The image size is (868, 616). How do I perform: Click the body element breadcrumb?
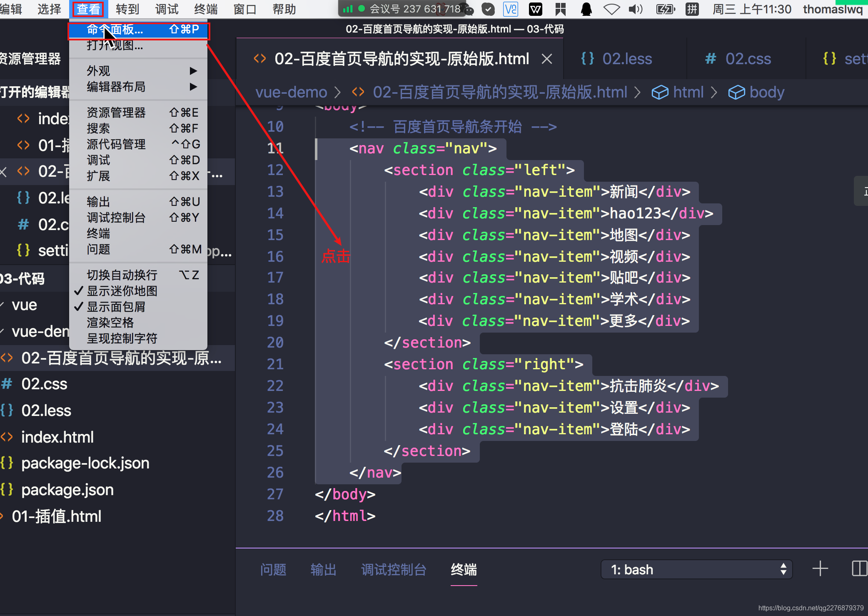[x=767, y=92]
